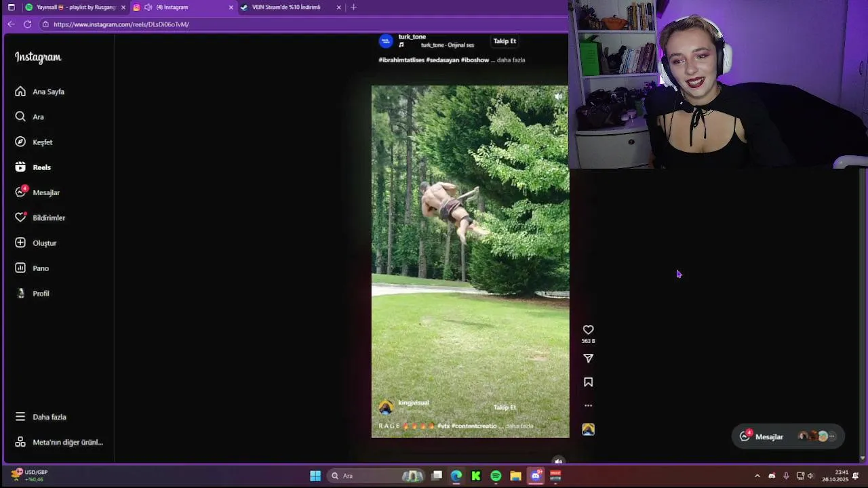Click the Instagram logo

click(38, 58)
